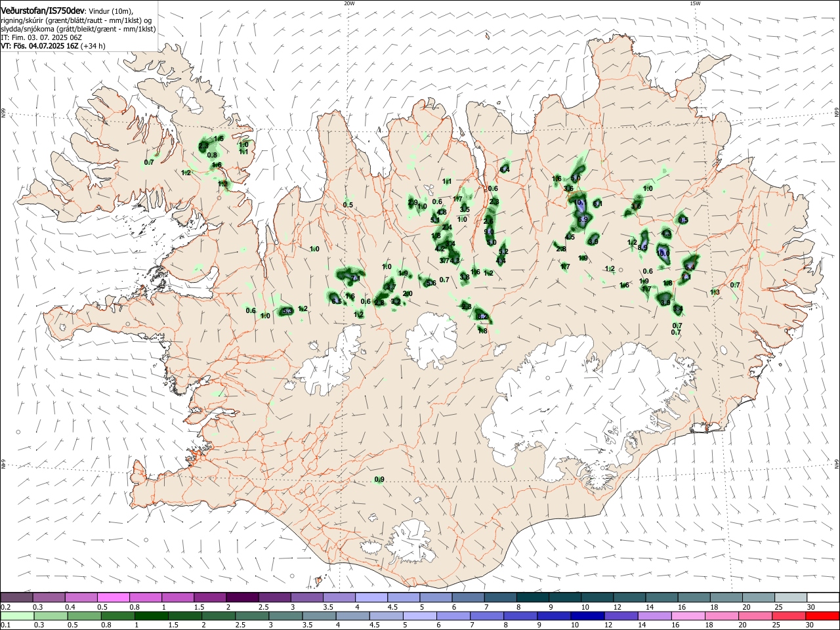Click the 'rigning/skúrir' legend description line
Screen dimensions: 840x630
[x=76, y=20]
